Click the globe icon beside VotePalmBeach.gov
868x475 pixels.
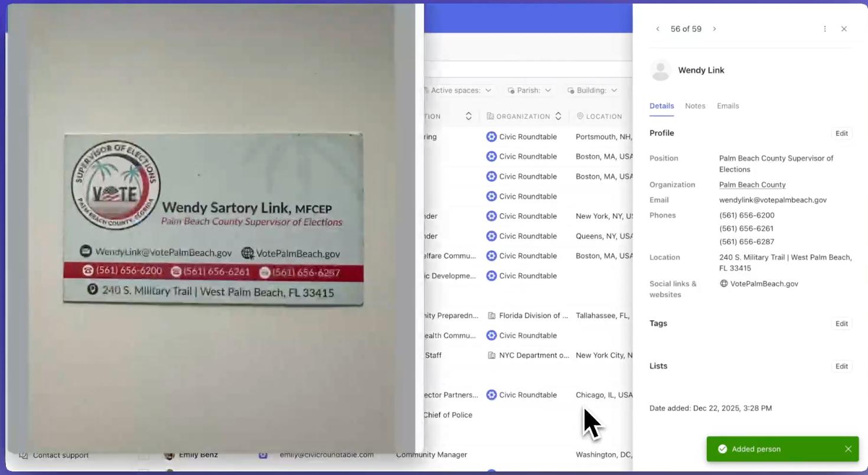(724, 284)
